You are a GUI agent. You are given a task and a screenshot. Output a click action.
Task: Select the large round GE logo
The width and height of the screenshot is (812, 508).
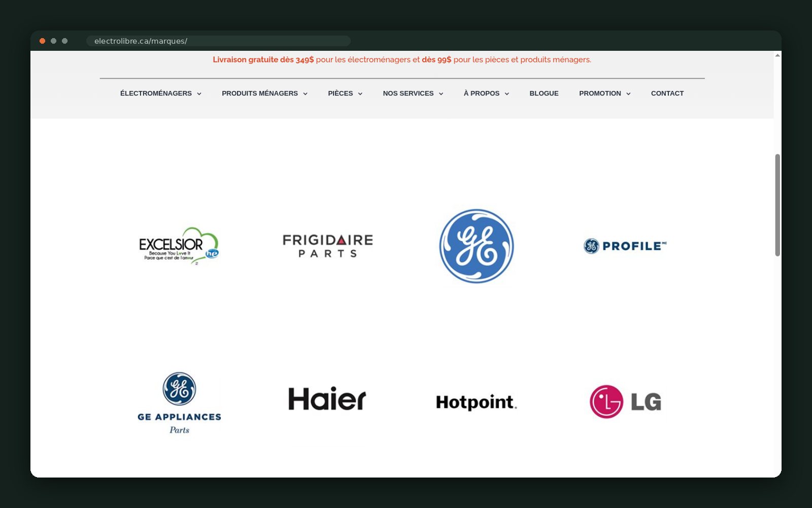pos(477,246)
